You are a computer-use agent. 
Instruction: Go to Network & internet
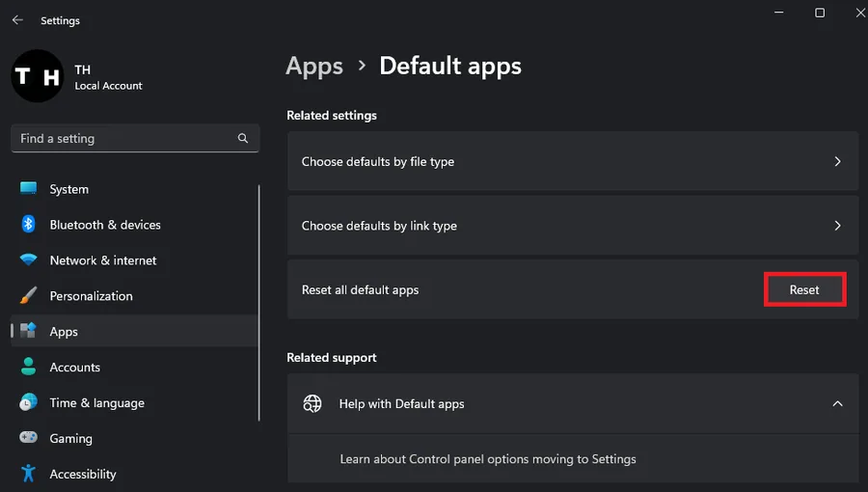[x=134, y=260]
